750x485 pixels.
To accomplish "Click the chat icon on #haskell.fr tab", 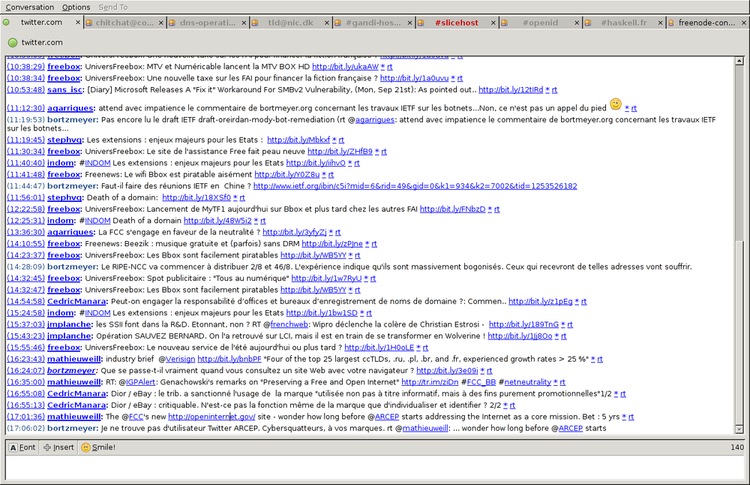I will 588,22.
